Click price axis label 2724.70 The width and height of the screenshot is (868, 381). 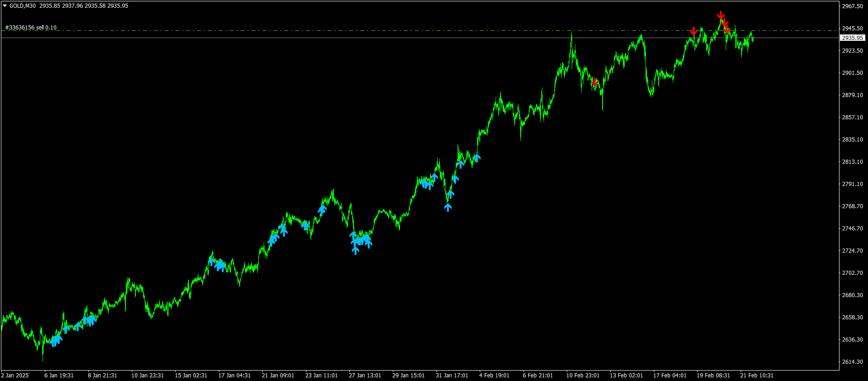click(x=852, y=251)
